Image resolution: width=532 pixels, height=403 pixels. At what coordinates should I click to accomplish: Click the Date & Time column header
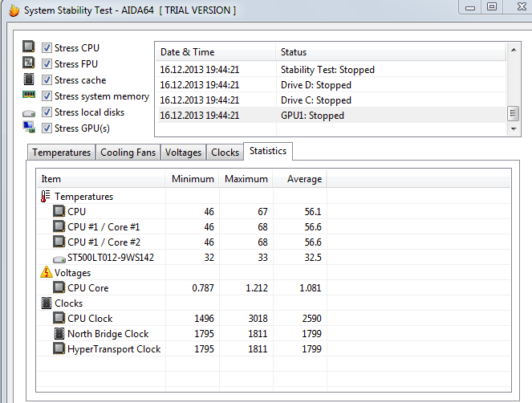(215, 52)
